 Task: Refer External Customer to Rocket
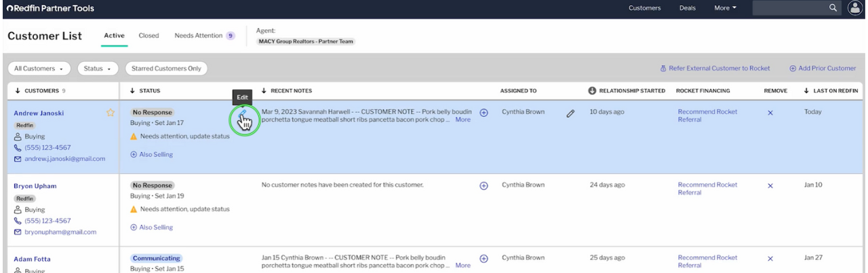click(715, 69)
